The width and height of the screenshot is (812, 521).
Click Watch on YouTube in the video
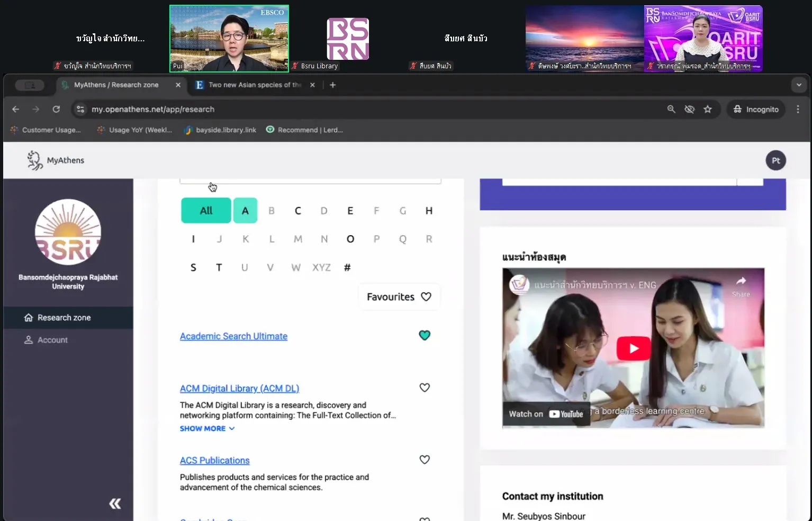coord(546,414)
